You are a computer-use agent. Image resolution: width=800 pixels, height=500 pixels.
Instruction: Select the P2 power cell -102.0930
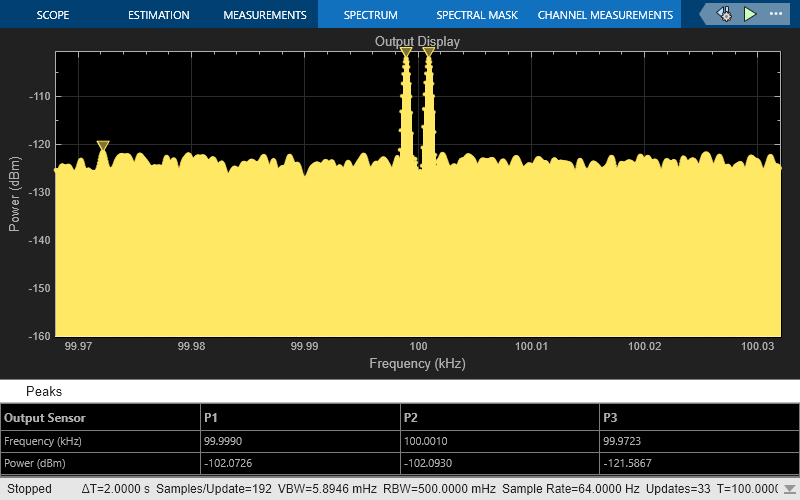click(x=429, y=463)
